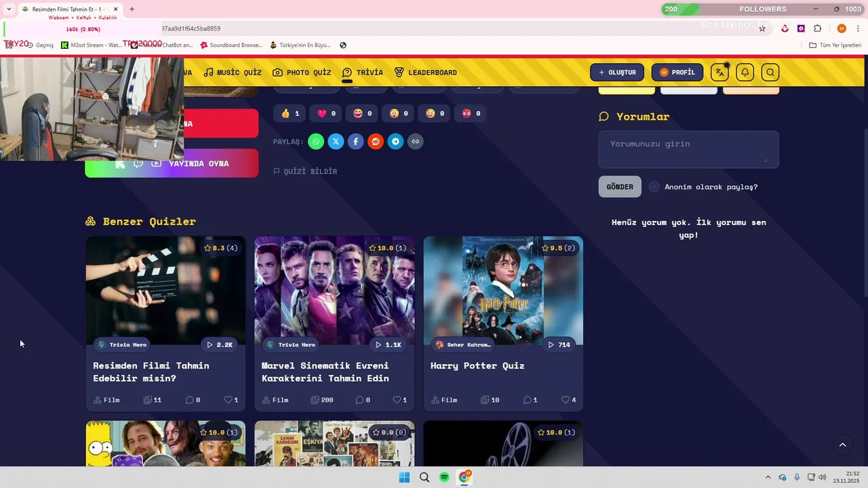Expand the tab search dropdown arrow
This screenshot has height=488, width=868.
9,9
